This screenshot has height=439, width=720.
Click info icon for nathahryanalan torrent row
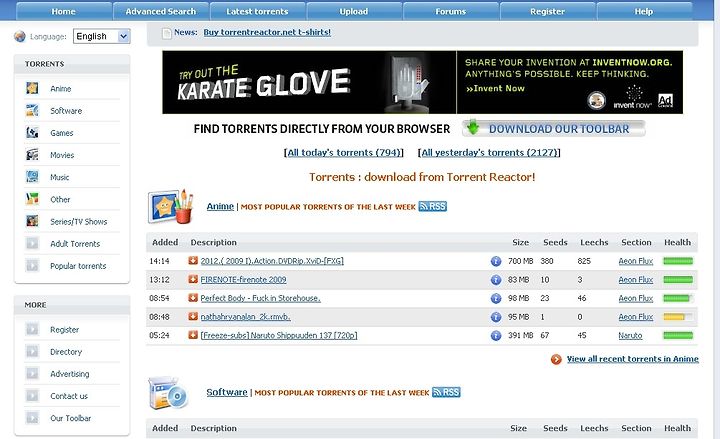tap(496, 317)
